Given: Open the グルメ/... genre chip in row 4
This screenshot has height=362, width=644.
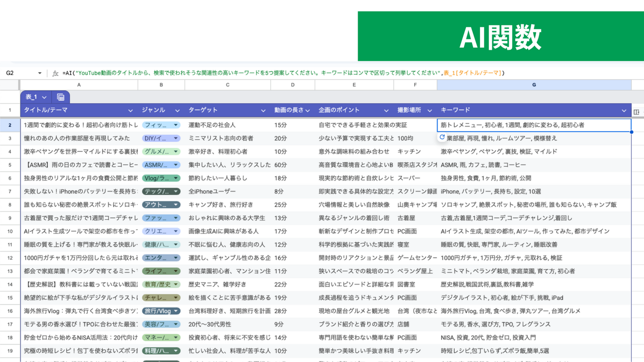Looking at the screenshot, I should click(161, 152).
